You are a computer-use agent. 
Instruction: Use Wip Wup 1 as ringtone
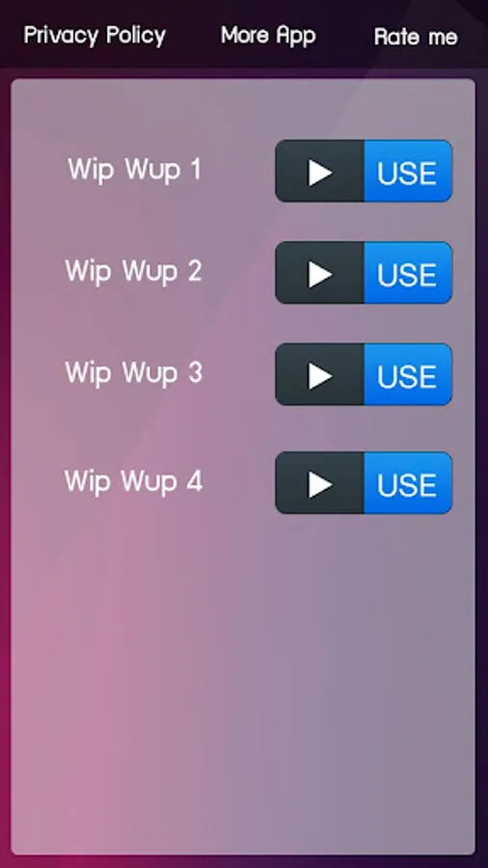408,171
